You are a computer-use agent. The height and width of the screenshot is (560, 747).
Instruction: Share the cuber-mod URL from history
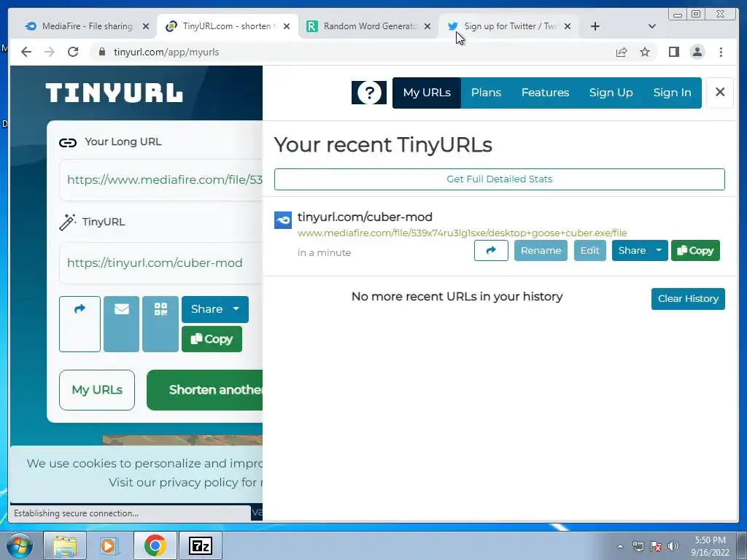pos(632,251)
